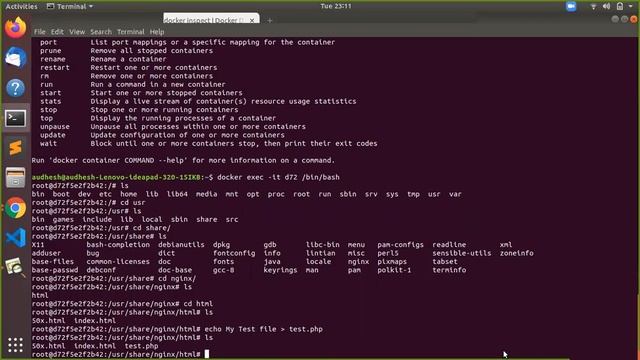This screenshot has height=360, width=640.
Task: Click 'bash-completion' in directory listing
Action: click(118, 244)
